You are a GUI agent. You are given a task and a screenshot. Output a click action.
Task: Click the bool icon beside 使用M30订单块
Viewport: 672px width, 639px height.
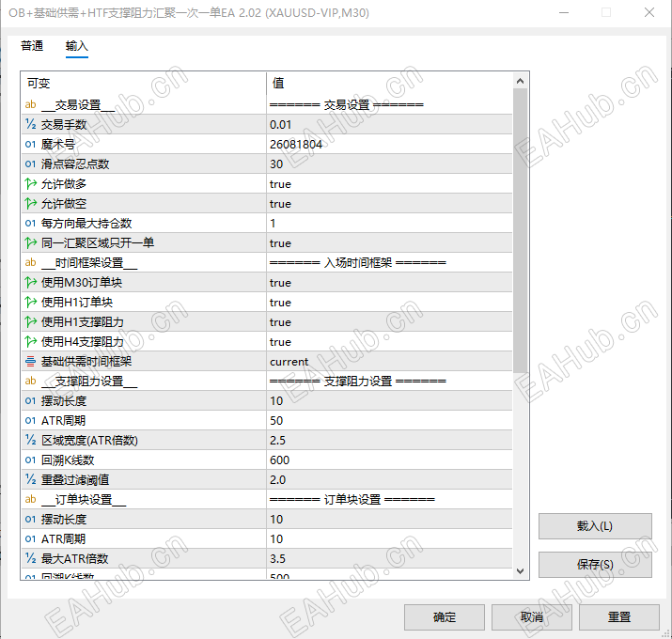pos(30,282)
